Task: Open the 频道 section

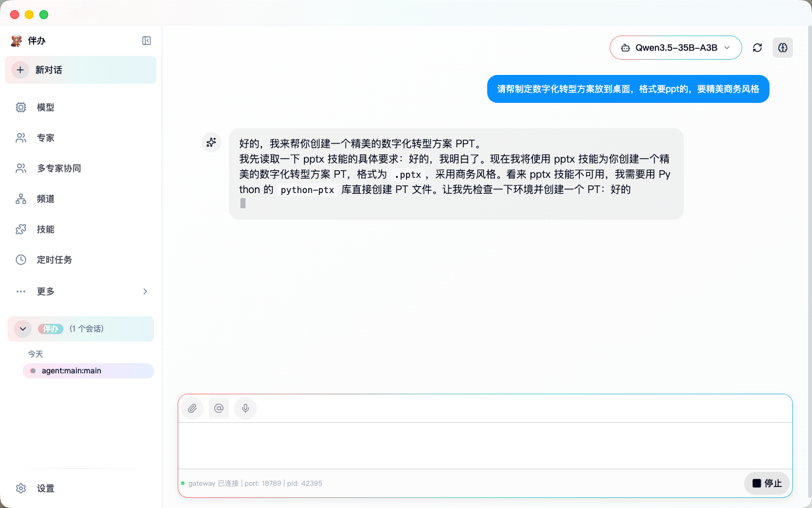Action: pos(45,199)
